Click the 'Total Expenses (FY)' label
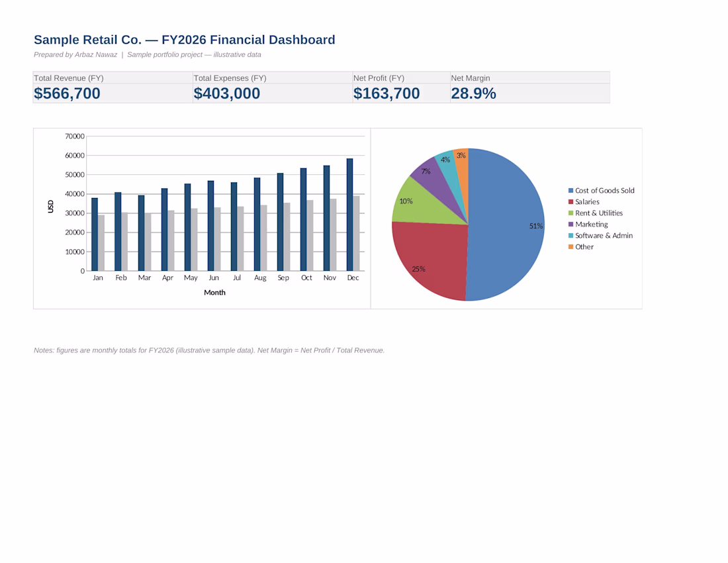Viewport: 728px width, 563px height. [x=230, y=78]
